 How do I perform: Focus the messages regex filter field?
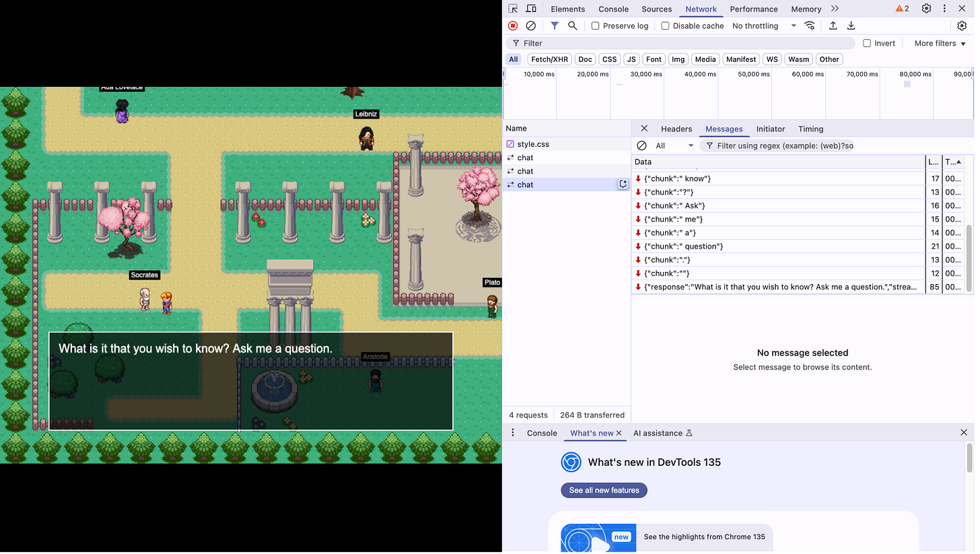777,145
